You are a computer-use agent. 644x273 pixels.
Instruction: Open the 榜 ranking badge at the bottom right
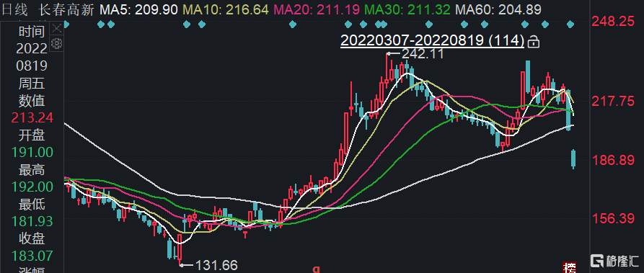(x=570, y=268)
